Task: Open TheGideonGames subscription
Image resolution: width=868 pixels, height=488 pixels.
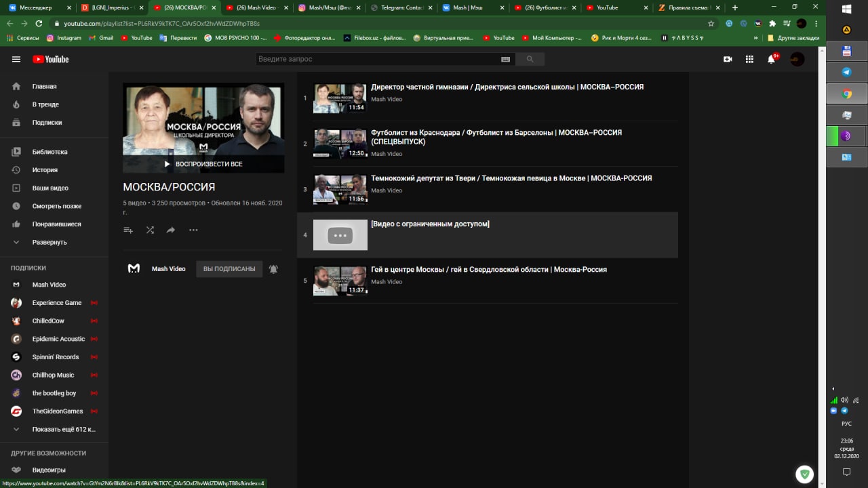Action: click(54, 411)
